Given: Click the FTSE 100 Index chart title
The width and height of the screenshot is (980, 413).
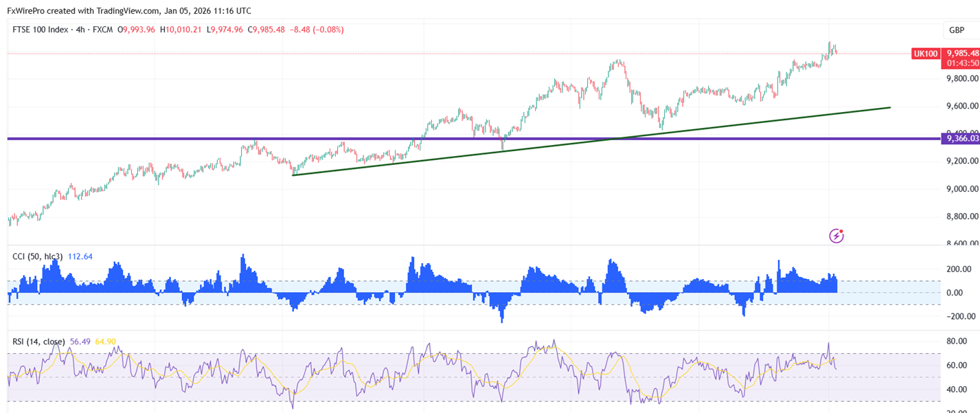Looking at the screenshot, I should tap(41, 30).
